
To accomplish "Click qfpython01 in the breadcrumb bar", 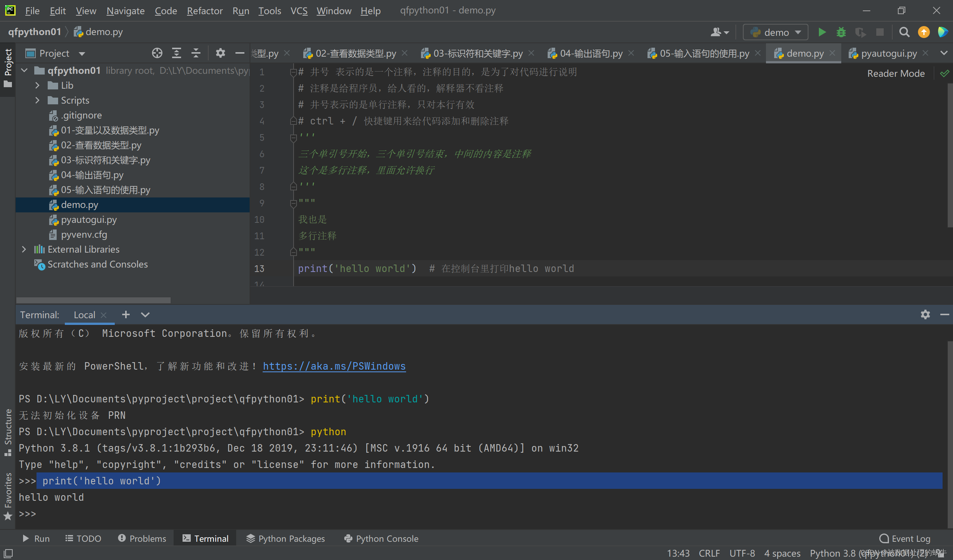I will pos(34,32).
